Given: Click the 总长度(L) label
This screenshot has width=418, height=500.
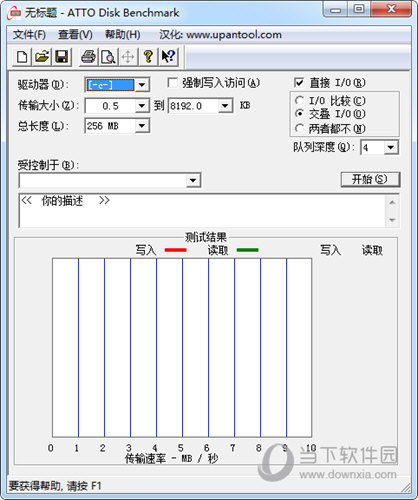Looking at the screenshot, I should tap(43, 126).
